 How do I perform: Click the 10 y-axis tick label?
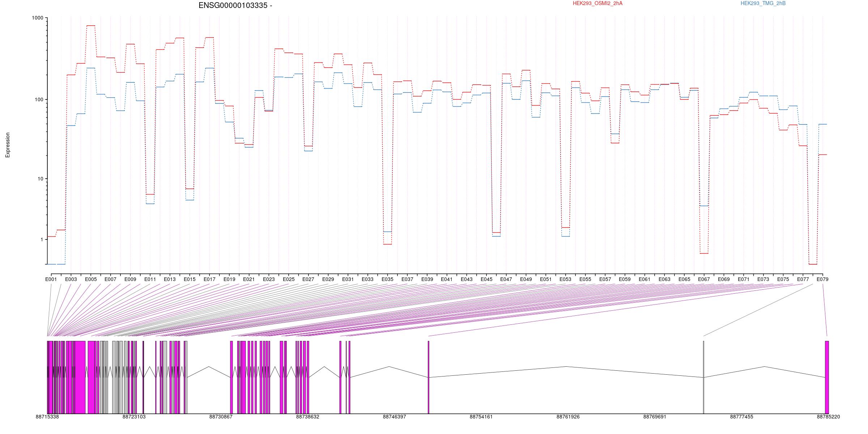40,179
